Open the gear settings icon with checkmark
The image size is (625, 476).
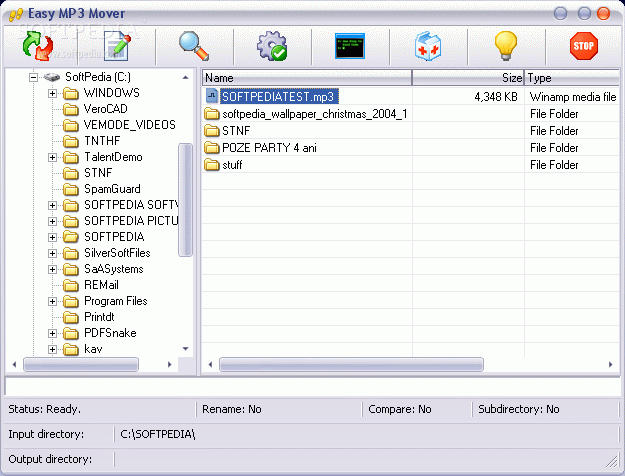pyautogui.click(x=272, y=46)
